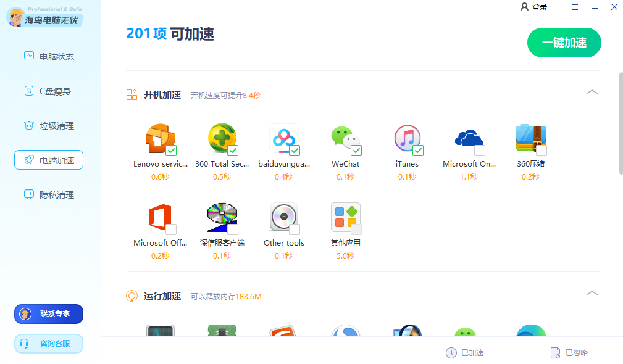The image size is (623, 364).
Task: Click the Microsoft Office icon
Action: (159, 217)
